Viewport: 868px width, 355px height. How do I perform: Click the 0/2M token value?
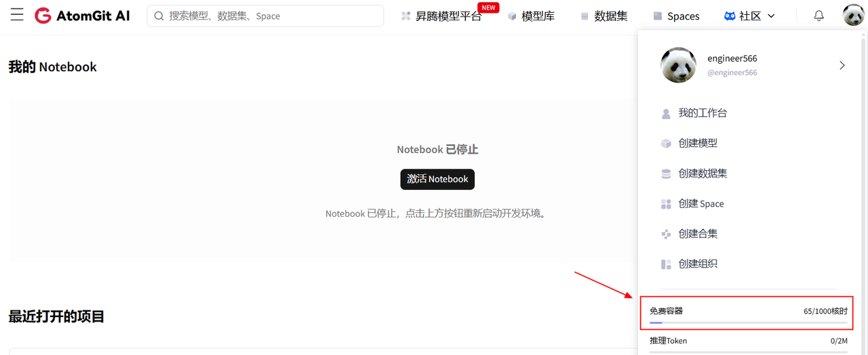(839, 341)
